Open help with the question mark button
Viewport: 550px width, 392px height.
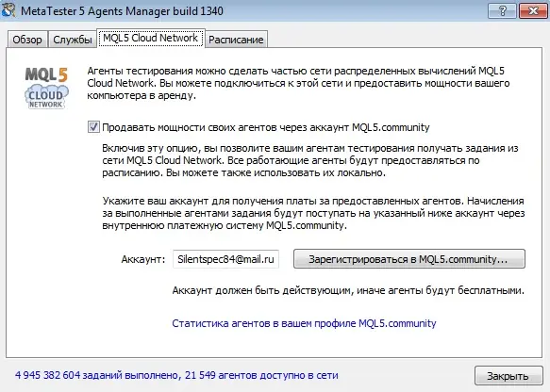(502, 11)
